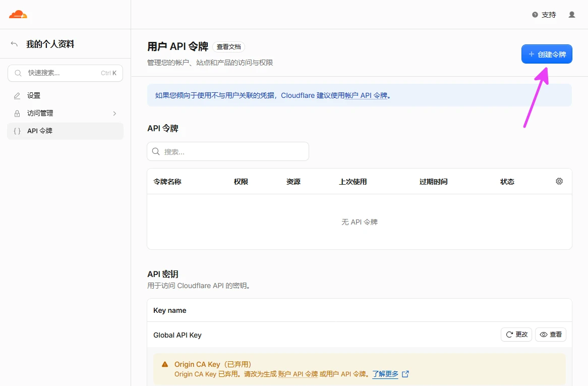Image resolution: width=588 pixels, height=386 pixels.
Task: Open the 设置 sidebar item
Action: tap(65, 96)
